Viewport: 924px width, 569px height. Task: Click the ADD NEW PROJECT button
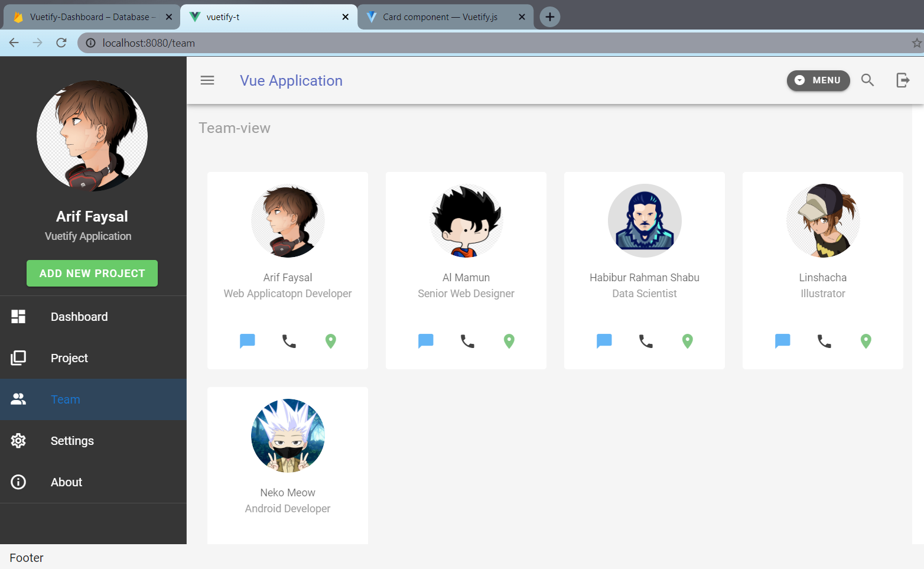click(92, 273)
